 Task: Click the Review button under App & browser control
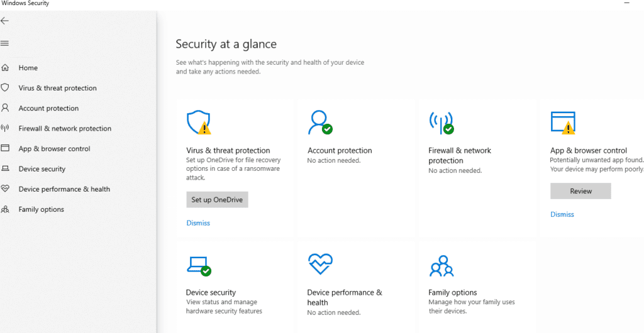coord(580,191)
